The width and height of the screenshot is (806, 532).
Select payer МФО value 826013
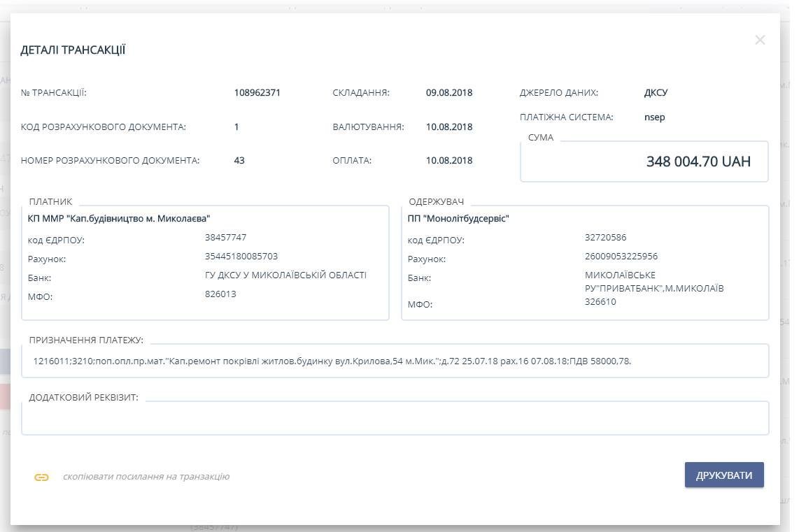click(x=220, y=294)
